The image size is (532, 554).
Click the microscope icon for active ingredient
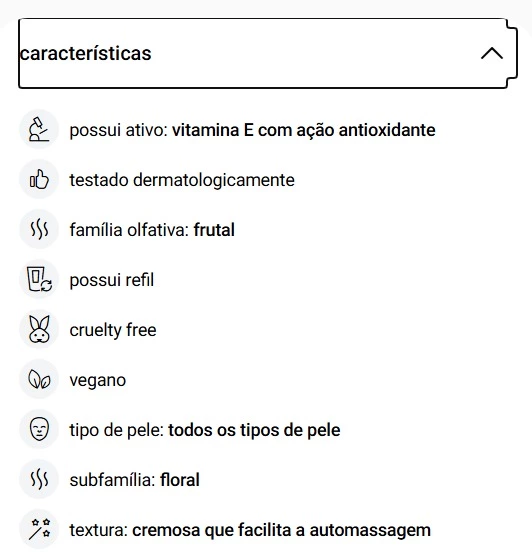[x=39, y=129]
